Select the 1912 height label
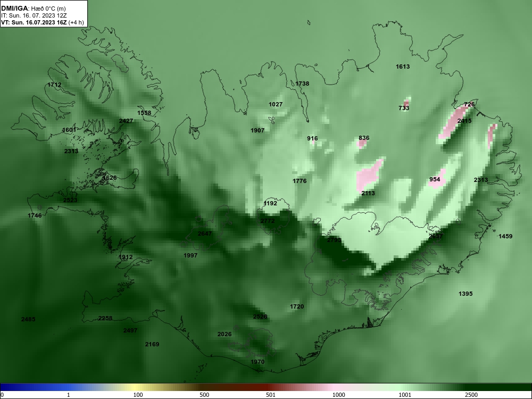The image size is (532, 399). 126,257
